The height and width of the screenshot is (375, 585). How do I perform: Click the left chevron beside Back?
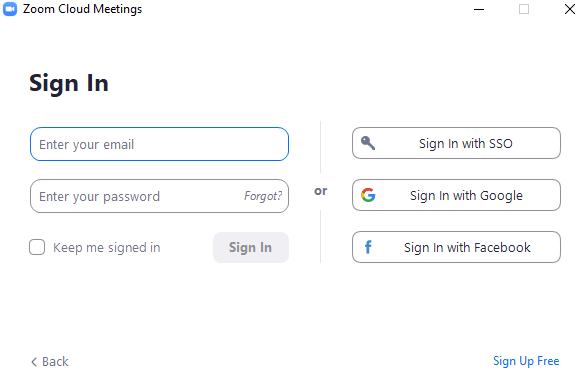pyautogui.click(x=34, y=362)
